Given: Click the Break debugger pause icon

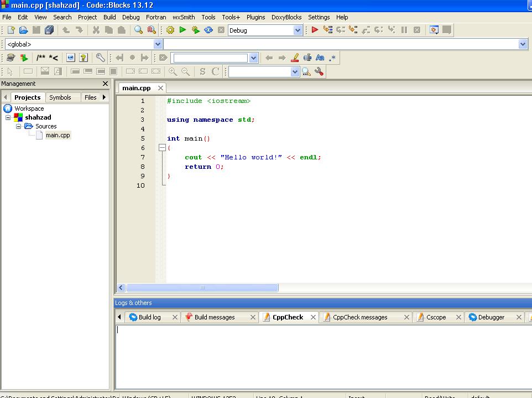Looking at the screenshot, I should (404, 30).
